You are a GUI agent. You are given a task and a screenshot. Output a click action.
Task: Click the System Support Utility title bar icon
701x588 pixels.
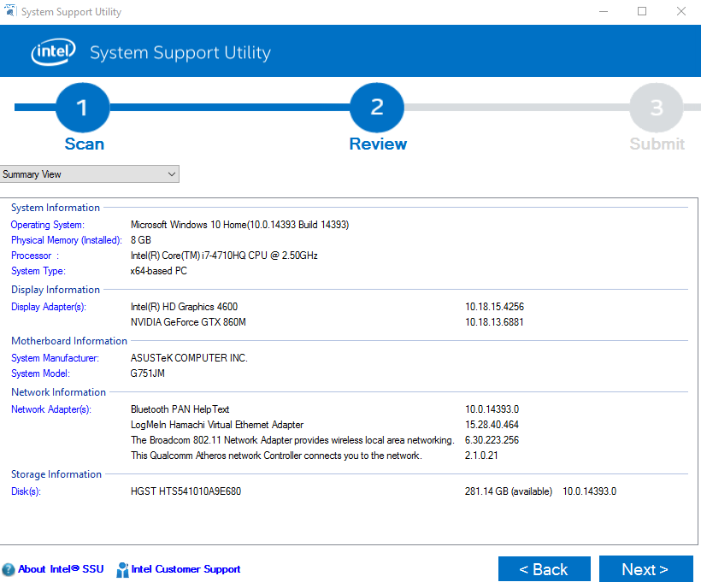click(10, 11)
